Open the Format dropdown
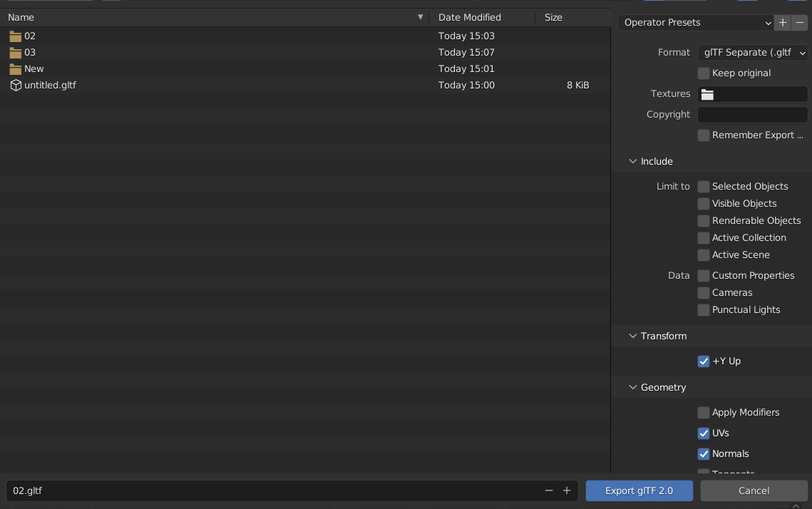The height and width of the screenshot is (509, 812). pos(752,52)
